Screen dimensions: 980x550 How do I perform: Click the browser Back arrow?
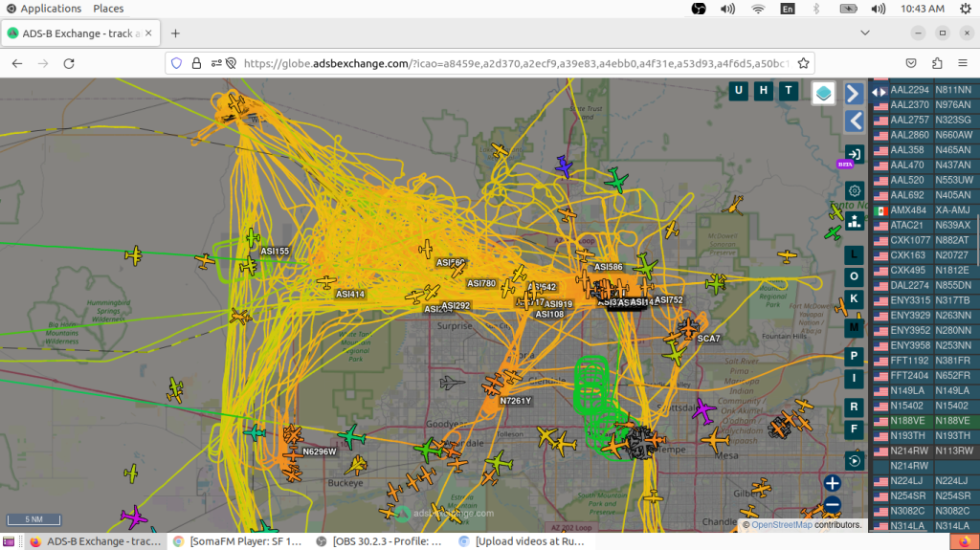pos(17,63)
